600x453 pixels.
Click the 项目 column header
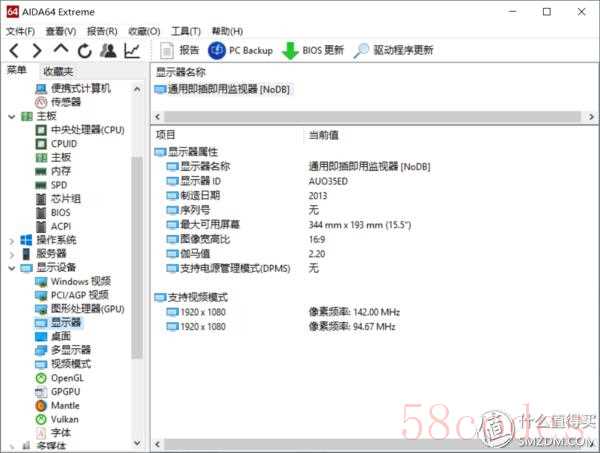166,135
